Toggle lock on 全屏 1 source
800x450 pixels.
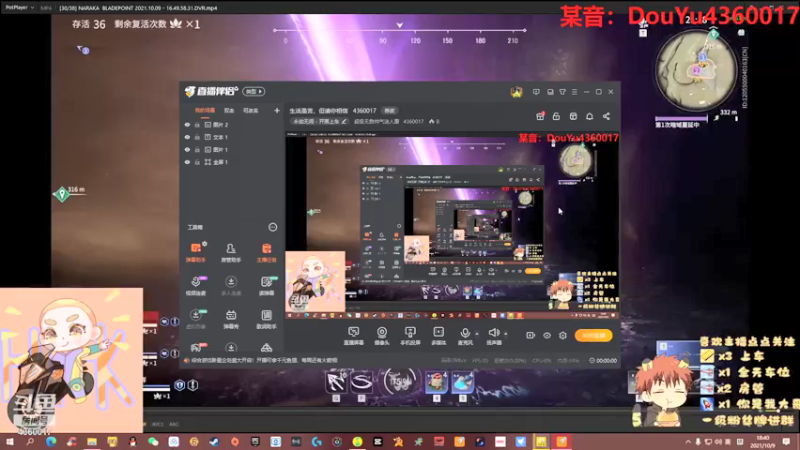click(197, 162)
